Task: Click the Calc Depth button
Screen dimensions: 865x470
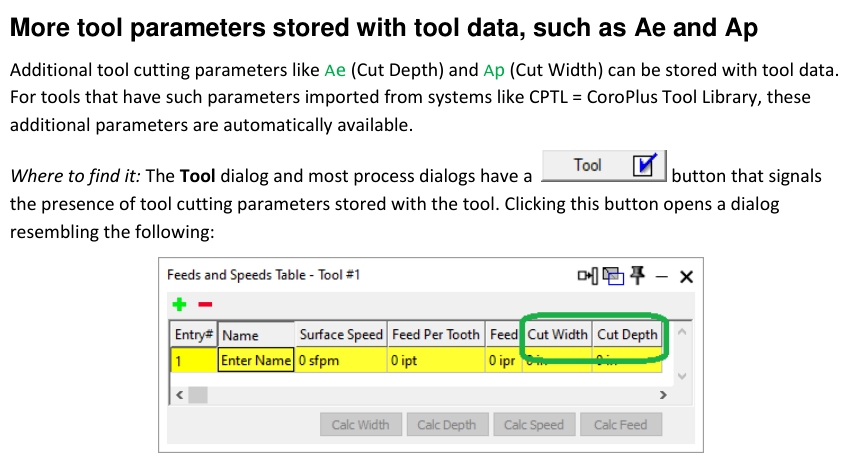Action: click(x=447, y=425)
